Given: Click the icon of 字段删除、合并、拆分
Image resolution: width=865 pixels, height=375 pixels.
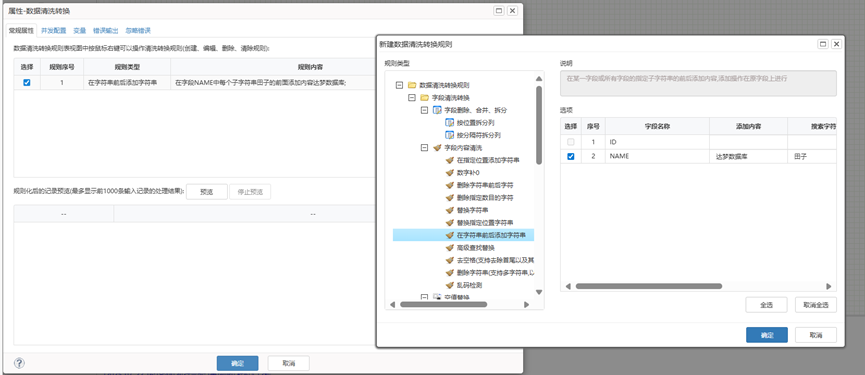Looking at the screenshot, I should point(437,110).
